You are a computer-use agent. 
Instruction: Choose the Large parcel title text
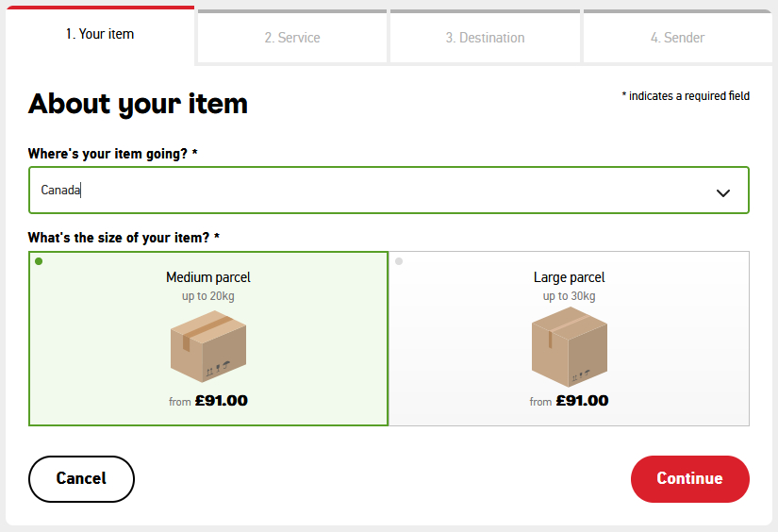(x=569, y=277)
